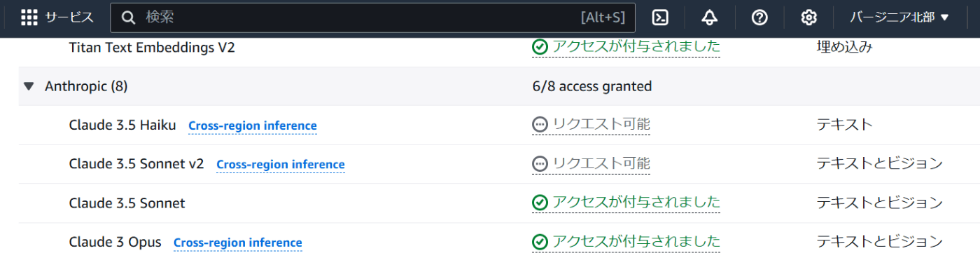Click the [Alt+S] shortcut hint in search
The image size is (980, 258).
pos(603,18)
